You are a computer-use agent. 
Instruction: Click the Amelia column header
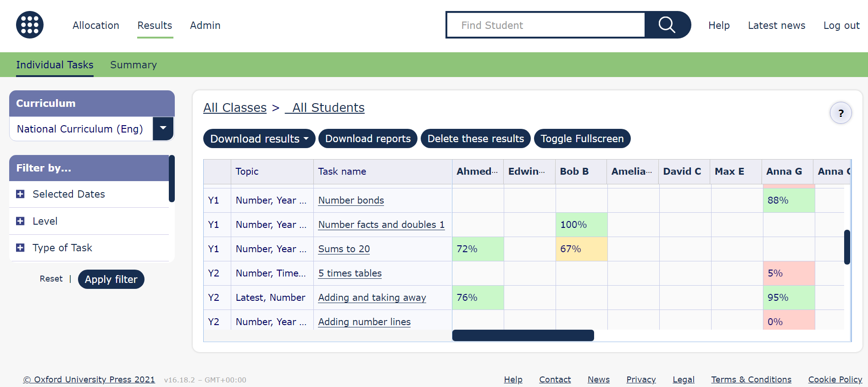pyautogui.click(x=633, y=171)
